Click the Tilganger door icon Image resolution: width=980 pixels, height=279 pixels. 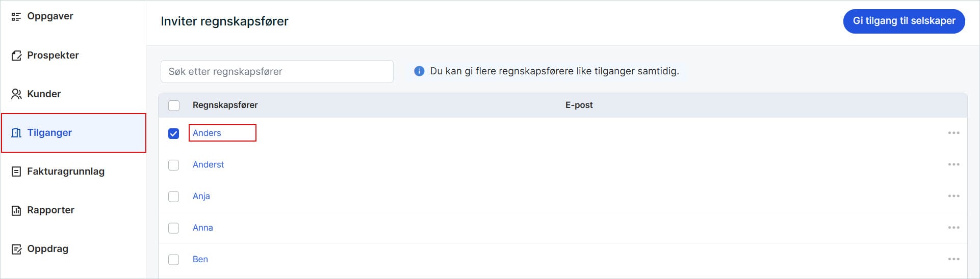[16, 133]
